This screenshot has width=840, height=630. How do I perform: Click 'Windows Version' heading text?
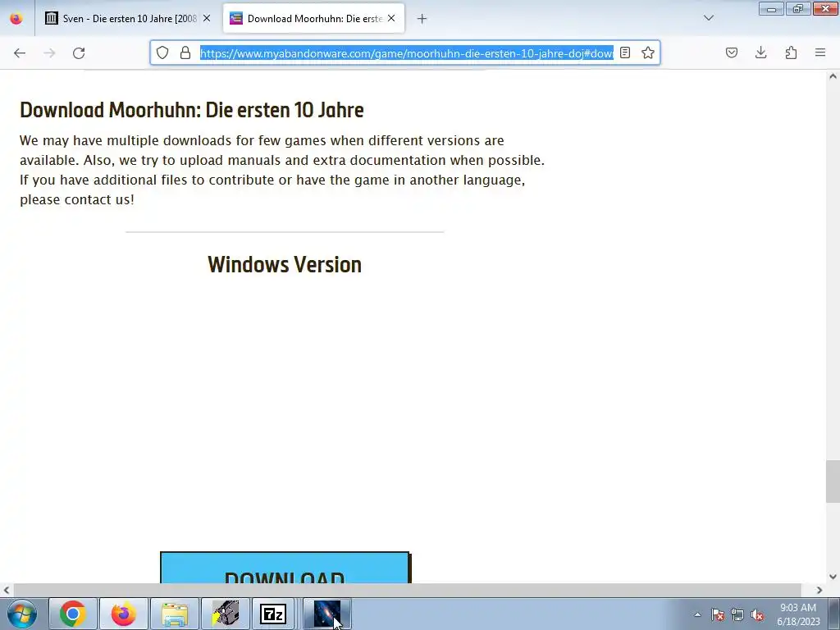(x=285, y=265)
